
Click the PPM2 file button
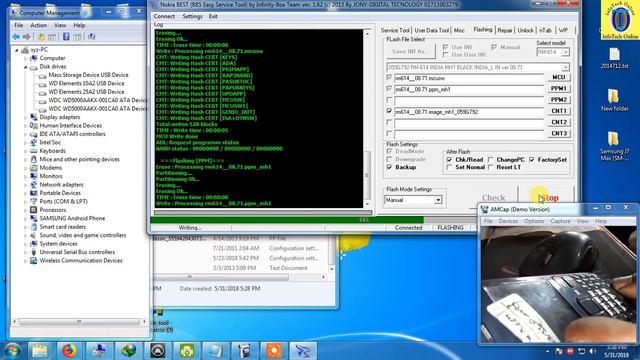pos(559,100)
